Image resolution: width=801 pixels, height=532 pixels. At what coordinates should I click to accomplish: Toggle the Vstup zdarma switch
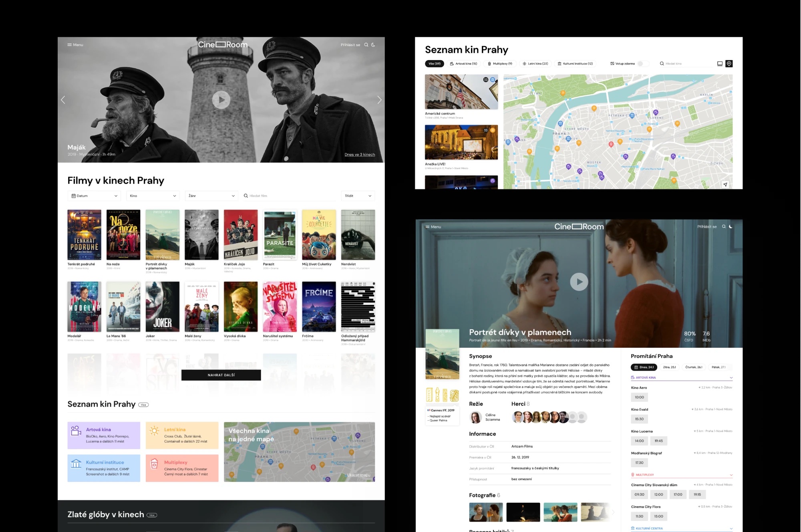[x=642, y=64]
